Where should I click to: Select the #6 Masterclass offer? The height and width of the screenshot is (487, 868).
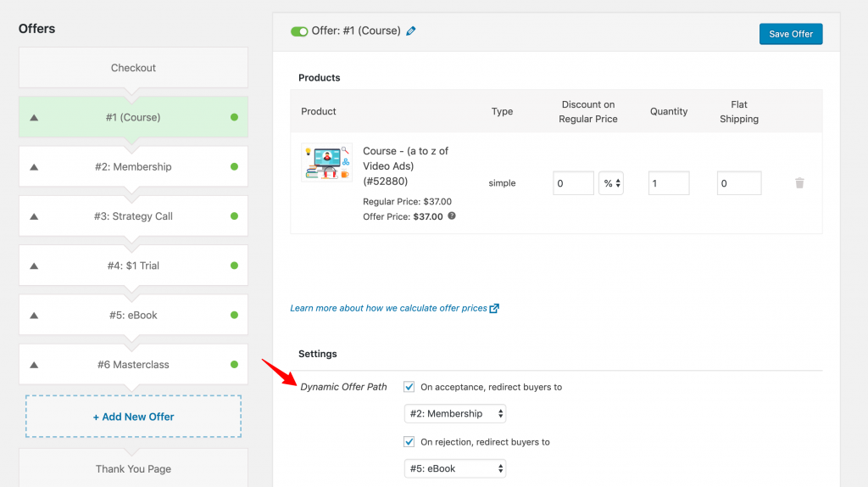[x=133, y=364]
